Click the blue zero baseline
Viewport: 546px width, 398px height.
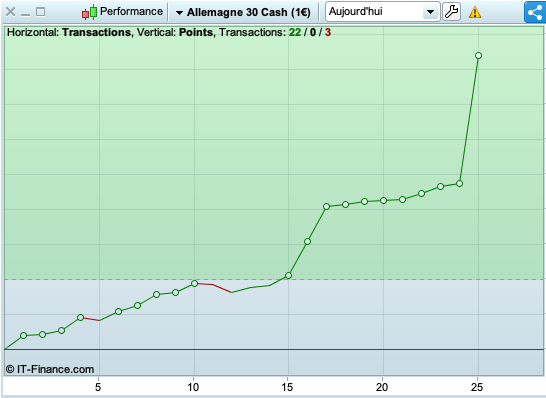tap(274, 349)
